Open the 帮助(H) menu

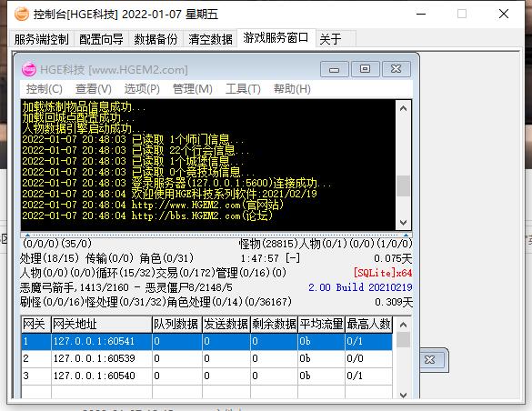pos(292,89)
